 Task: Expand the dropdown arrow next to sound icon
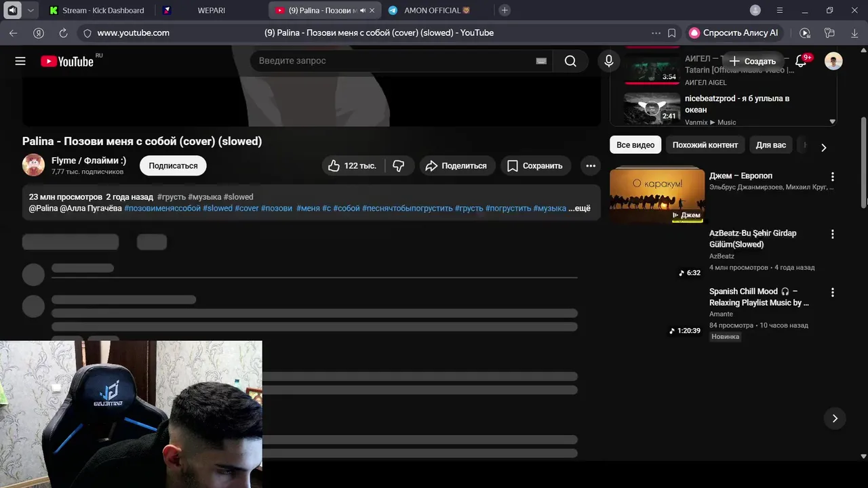[31, 10]
